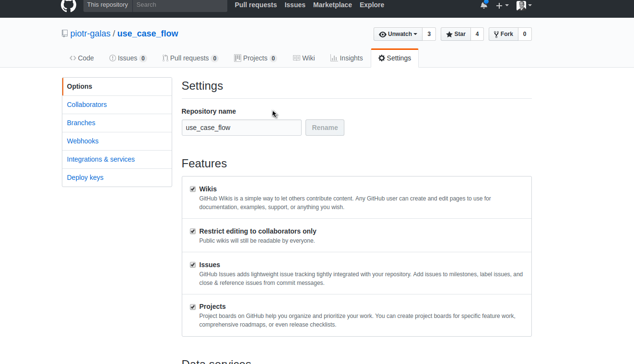
Task: Click the code brackets icon on Code tab
Action: pyautogui.click(x=73, y=58)
